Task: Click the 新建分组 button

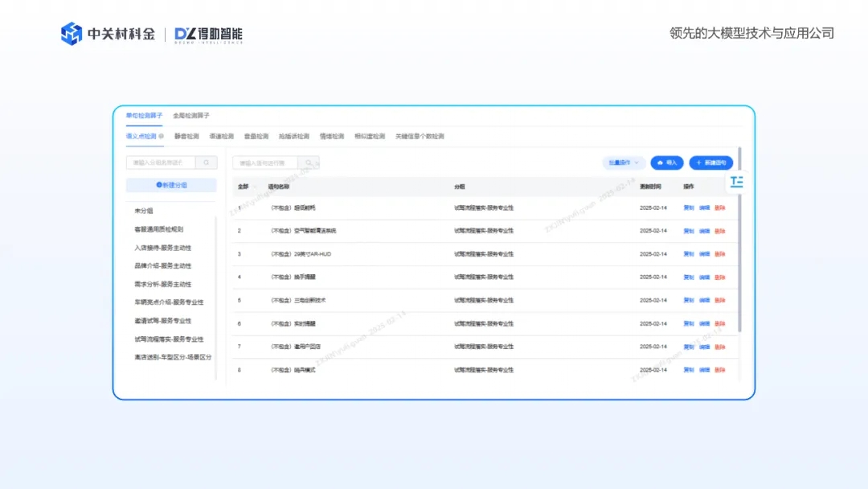Action: point(171,185)
